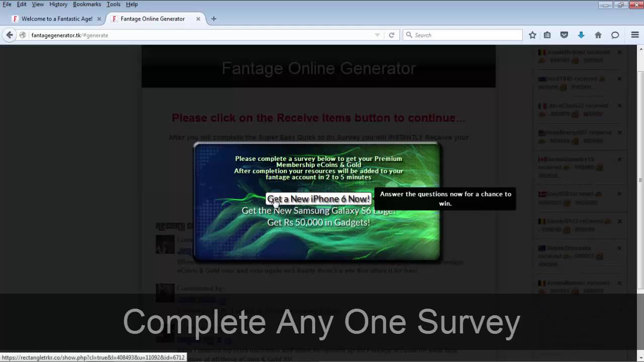Click the Get a New iPhone 6 Now link
The image size is (644, 362).
tap(318, 199)
